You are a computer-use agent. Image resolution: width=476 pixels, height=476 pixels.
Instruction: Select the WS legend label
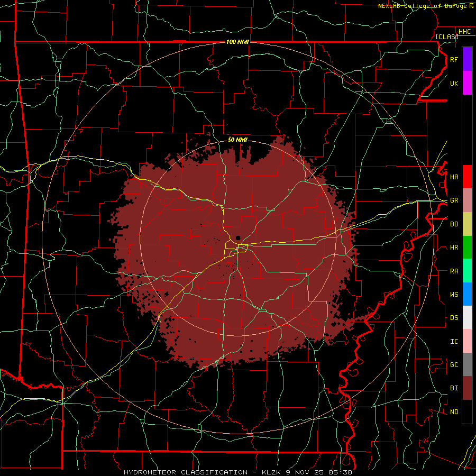(x=454, y=295)
